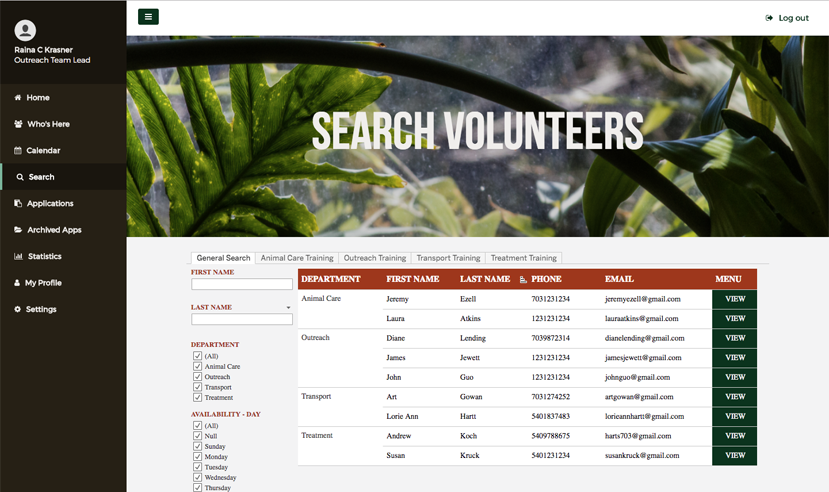This screenshot has width=829, height=492.
Task: Log out of the account
Action: (787, 18)
